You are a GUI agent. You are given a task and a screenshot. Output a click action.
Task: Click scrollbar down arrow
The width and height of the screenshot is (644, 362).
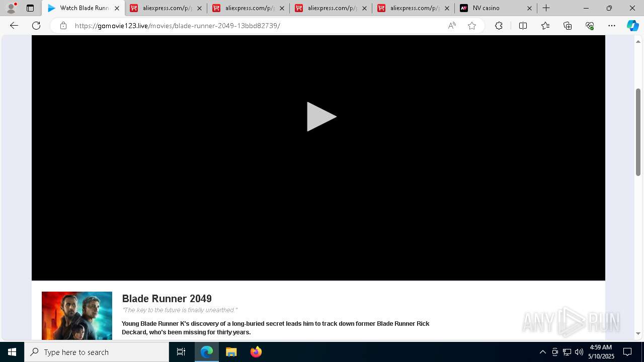pos(638,333)
